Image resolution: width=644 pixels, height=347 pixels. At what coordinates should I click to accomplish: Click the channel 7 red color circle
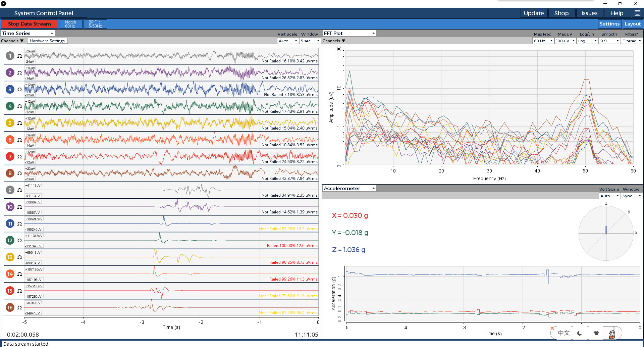point(10,156)
